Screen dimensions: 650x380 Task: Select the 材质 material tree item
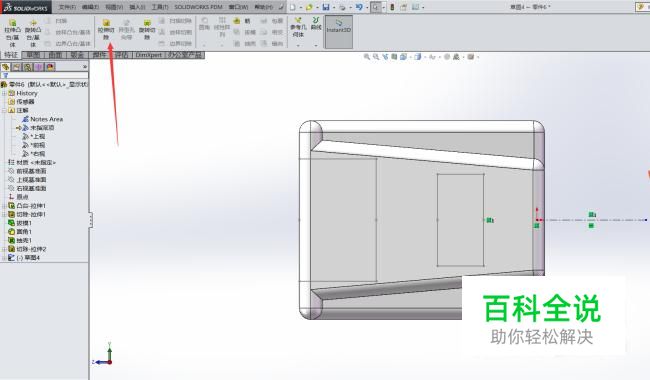click(36, 162)
